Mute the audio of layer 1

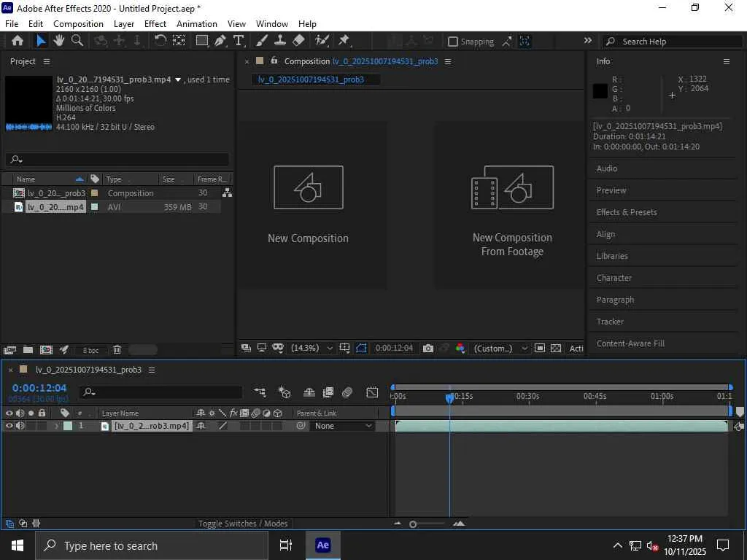coord(20,426)
